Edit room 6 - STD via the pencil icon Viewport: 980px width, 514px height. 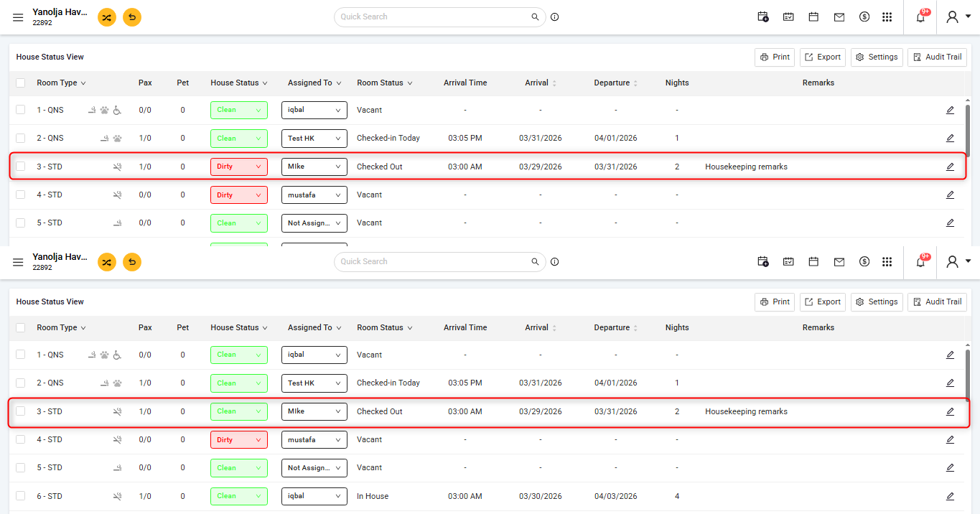tap(950, 496)
